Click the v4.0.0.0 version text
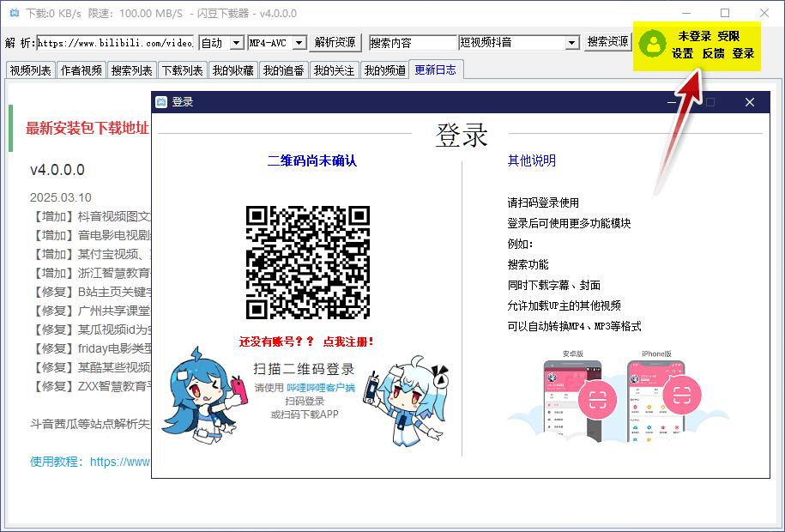Image resolution: width=785 pixels, height=532 pixels. point(57,170)
